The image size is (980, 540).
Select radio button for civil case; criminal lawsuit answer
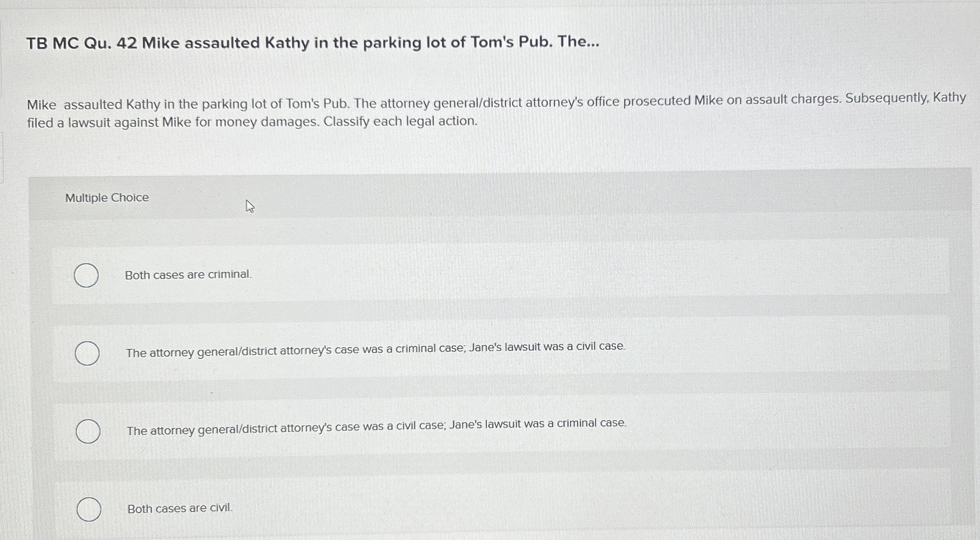pyautogui.click(x=88, y=431)
